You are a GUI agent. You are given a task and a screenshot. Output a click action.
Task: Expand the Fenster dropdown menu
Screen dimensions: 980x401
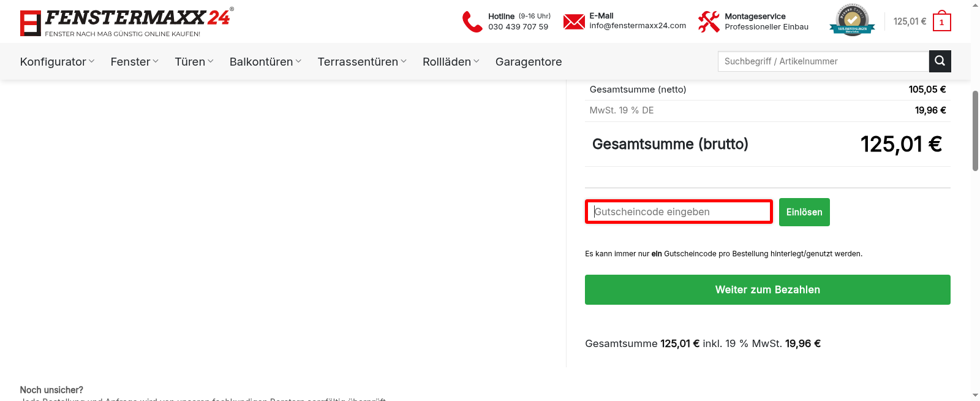(134, 61)
